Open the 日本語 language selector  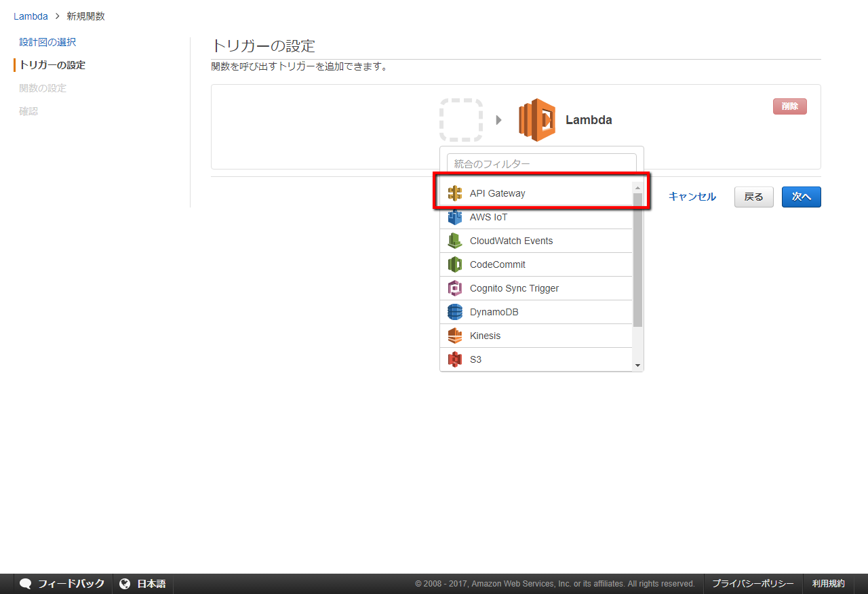click(x=143, y=584)
